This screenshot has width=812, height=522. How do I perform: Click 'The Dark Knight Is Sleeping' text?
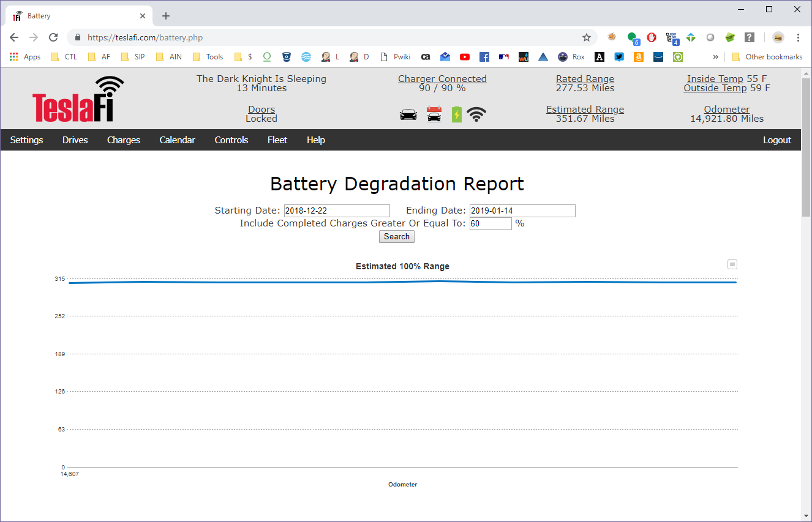point(261,79)
